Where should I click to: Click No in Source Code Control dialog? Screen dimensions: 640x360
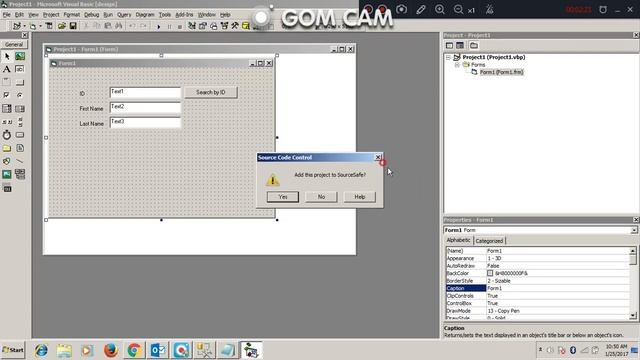[x=321, y=197]
